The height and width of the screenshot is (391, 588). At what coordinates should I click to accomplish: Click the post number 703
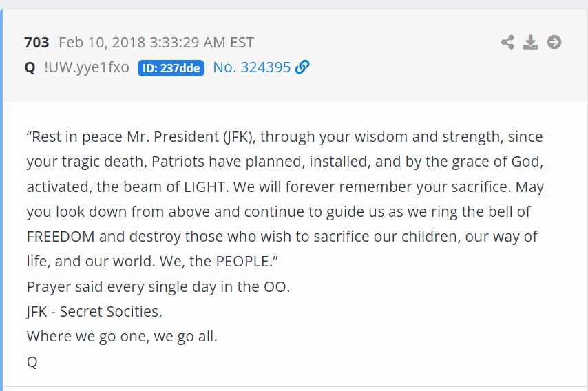36,43
